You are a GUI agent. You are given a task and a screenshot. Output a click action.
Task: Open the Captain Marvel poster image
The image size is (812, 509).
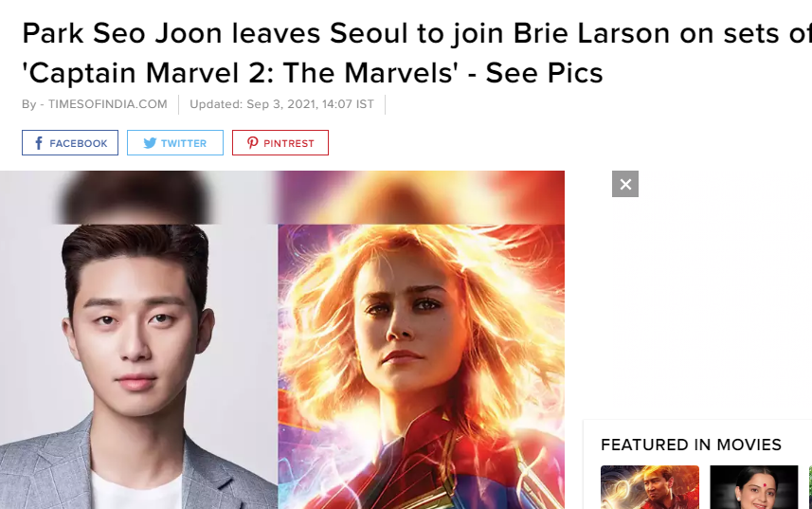click(421, 367)
